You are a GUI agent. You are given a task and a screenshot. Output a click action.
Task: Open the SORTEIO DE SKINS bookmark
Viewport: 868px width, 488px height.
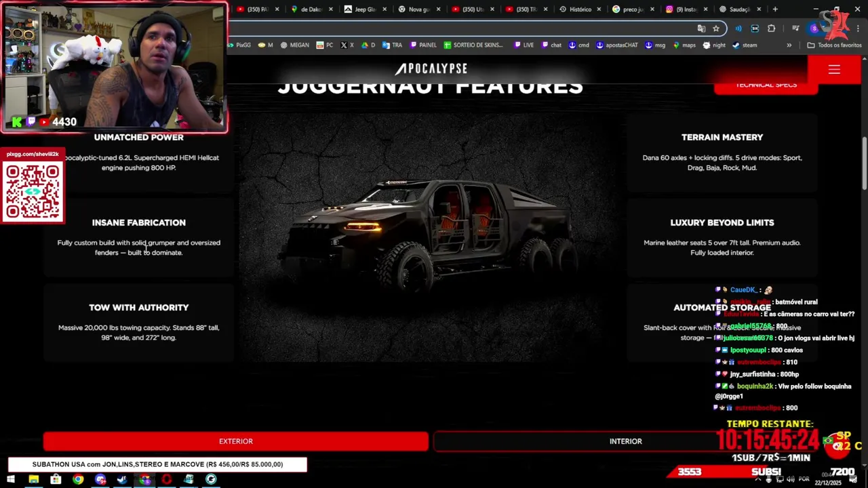click(x=473, y=45)
